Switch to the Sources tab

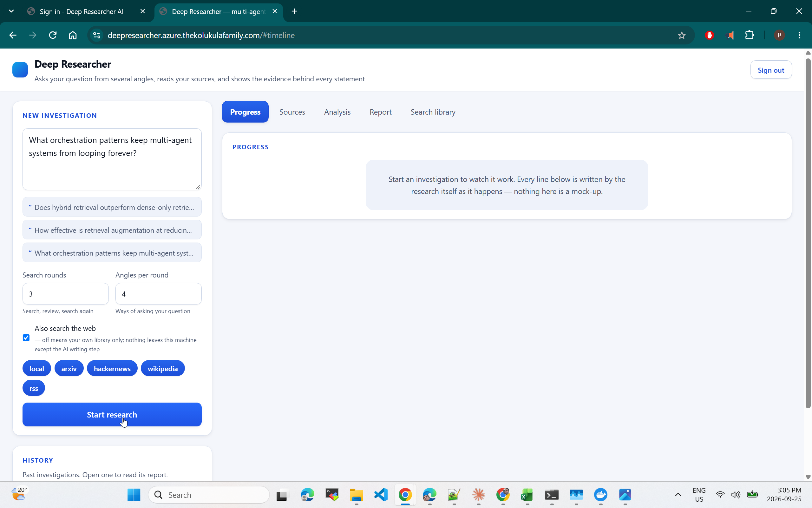292,112
